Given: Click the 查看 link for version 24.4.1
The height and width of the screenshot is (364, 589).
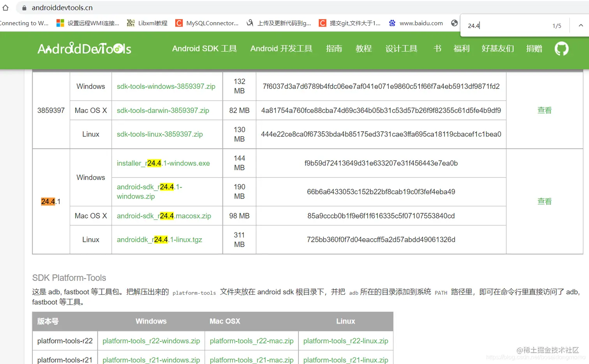Looking at the screenshot, I should pos(544,201).
